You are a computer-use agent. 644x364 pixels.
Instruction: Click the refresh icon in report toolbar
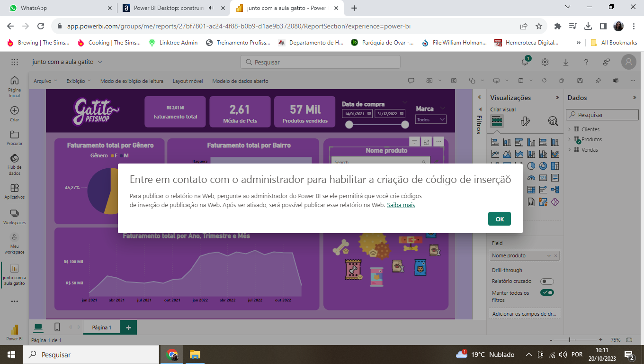click(x=544, y=81)
